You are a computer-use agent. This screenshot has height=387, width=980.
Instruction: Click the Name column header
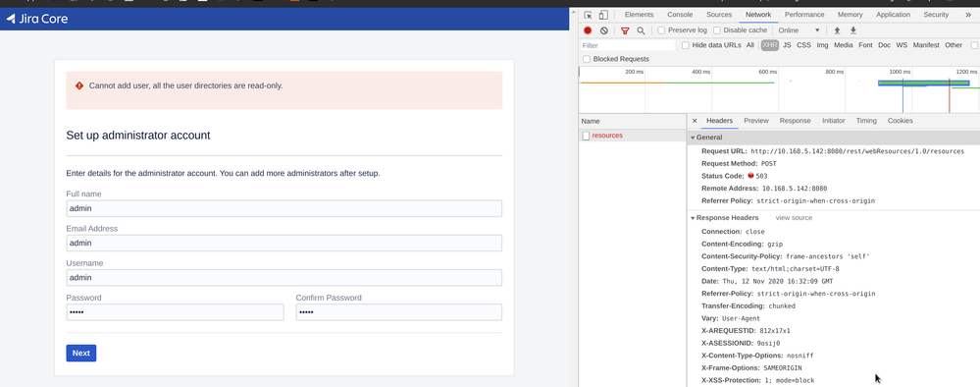pyautogui.click(x=633, y=121)
